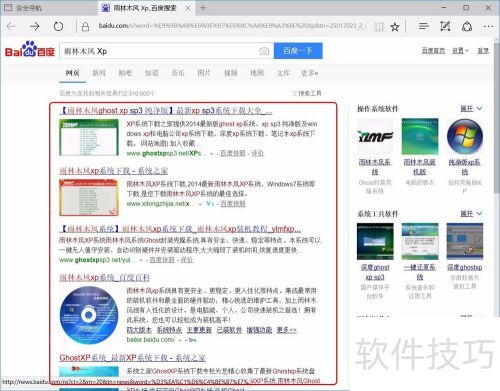This screenshot has width=500, height=391.
Task: Click thumbnail of first ghost xp result
Action: click(89, 137)
